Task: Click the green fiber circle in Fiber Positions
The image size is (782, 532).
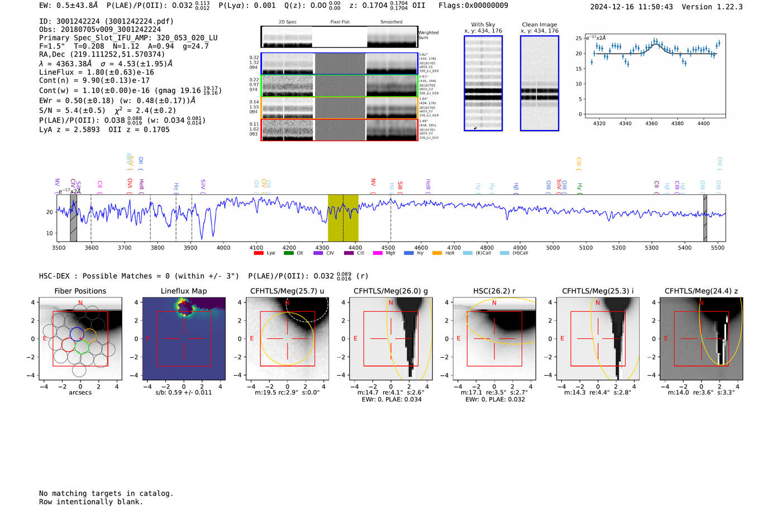Action: pyautogui.click(x=82, y=347)
